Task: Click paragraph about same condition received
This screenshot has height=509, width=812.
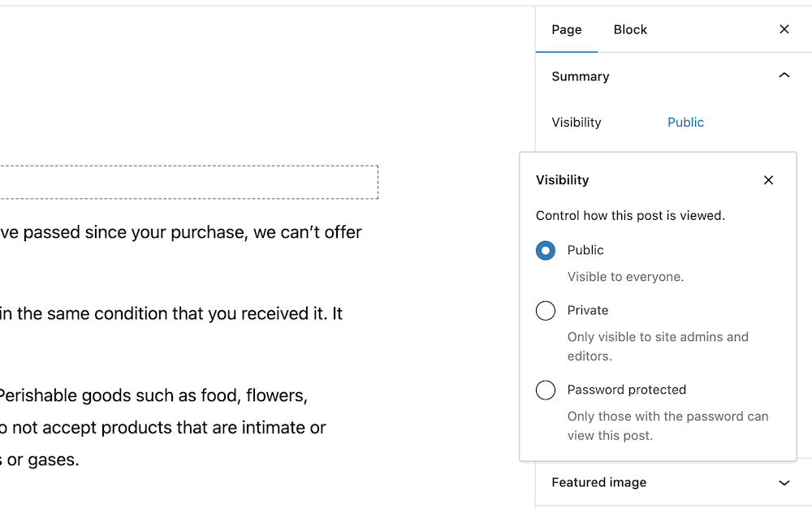Action: pos(171,314)
